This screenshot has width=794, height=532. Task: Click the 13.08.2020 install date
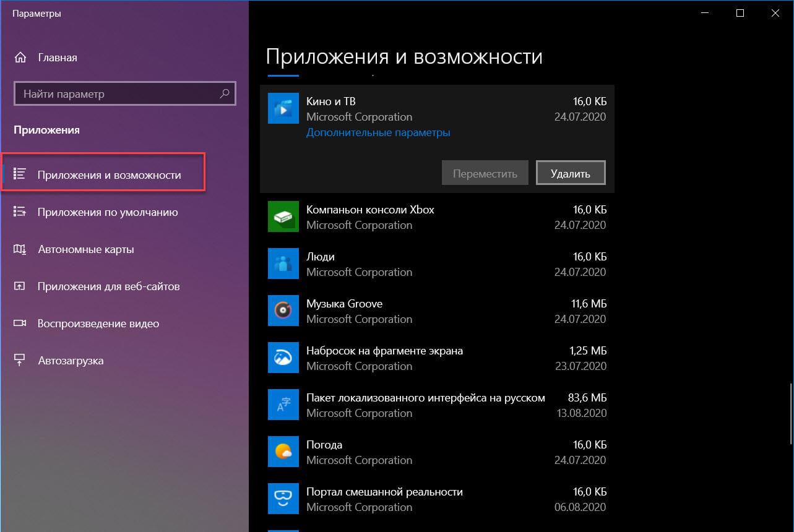pos(580,413)
